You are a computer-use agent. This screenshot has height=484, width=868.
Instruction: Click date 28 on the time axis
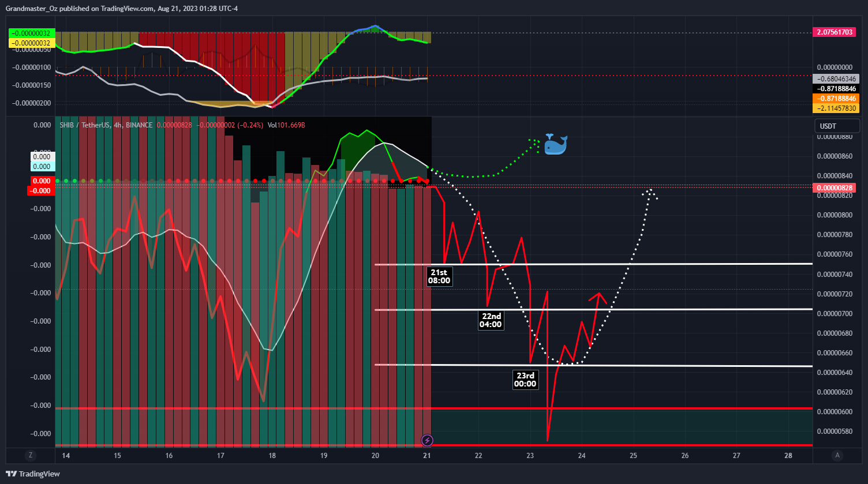tap(788, 455)
